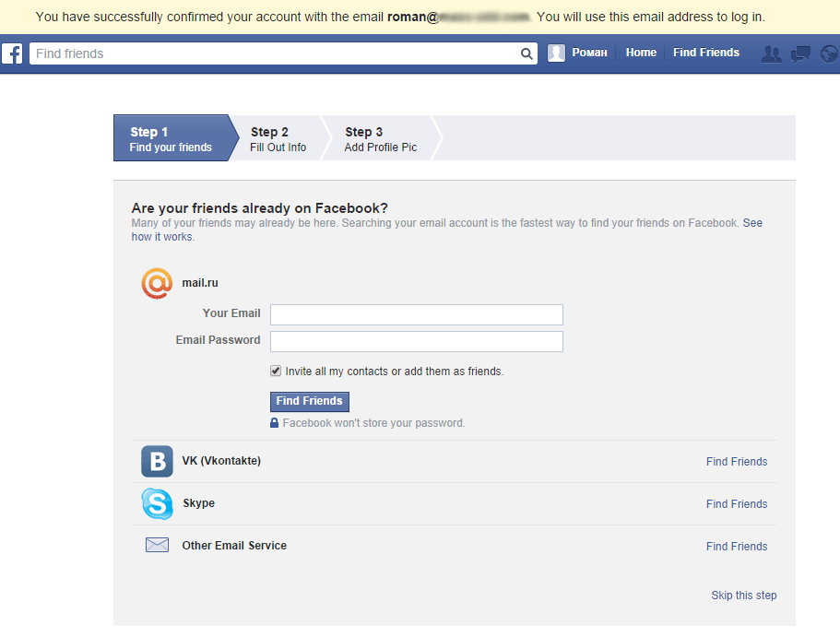
Task: Go to Step 2 Fill Out Info
Action: coord(278,139)
